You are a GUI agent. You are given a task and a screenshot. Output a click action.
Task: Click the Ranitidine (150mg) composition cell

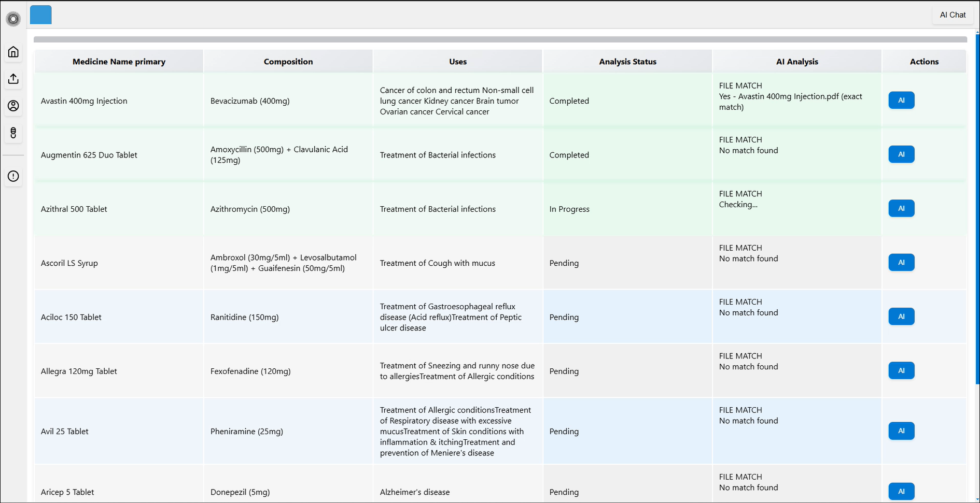point(288,317)
